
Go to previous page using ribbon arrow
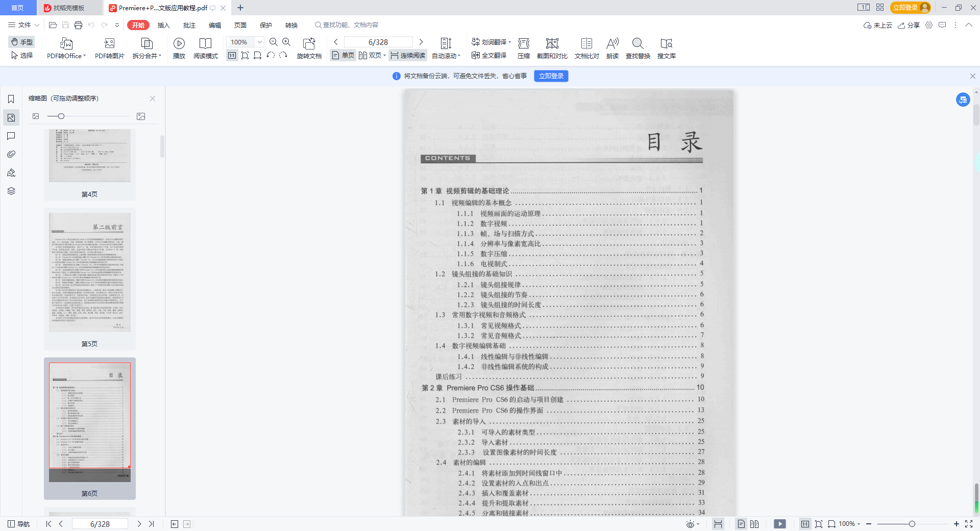336,42
